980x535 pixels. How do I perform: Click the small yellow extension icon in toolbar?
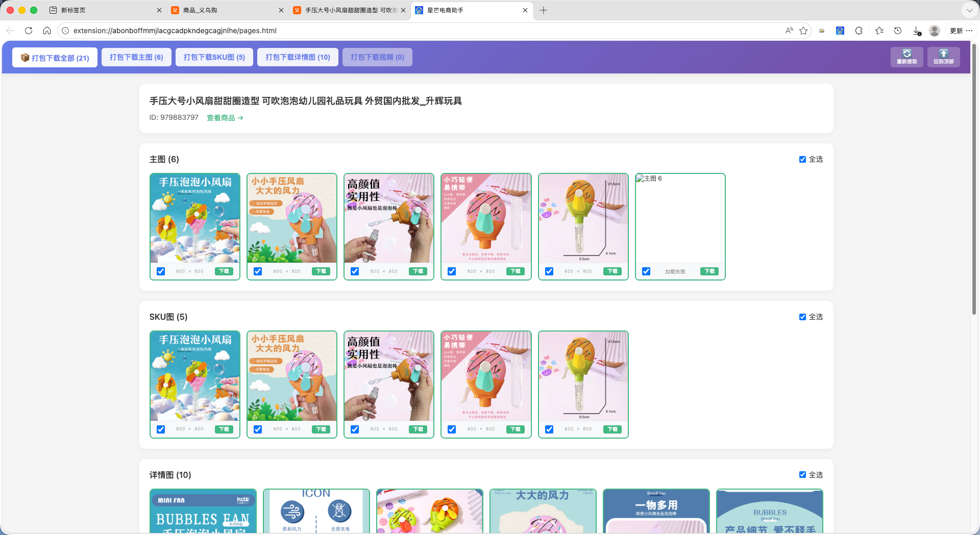822,31
